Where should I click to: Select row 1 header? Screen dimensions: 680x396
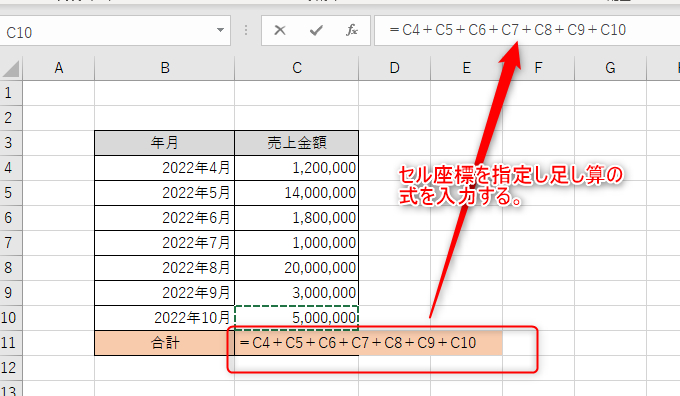click(11, 93)
